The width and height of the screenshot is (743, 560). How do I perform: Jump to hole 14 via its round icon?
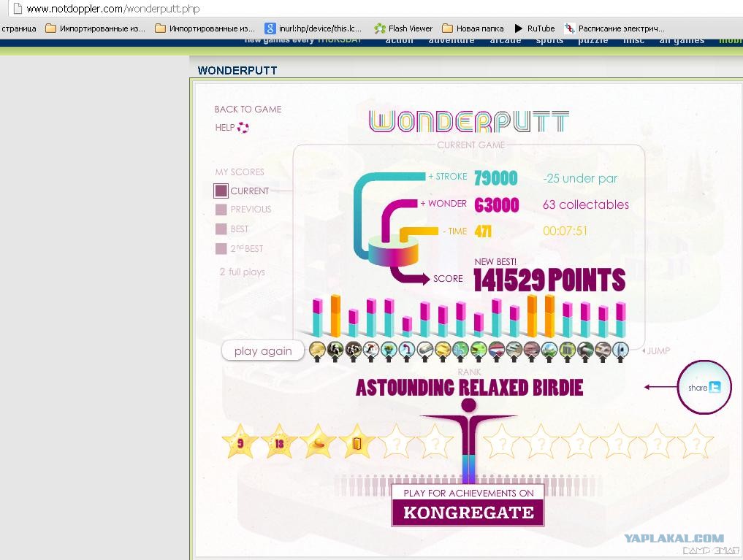[549, 350]
